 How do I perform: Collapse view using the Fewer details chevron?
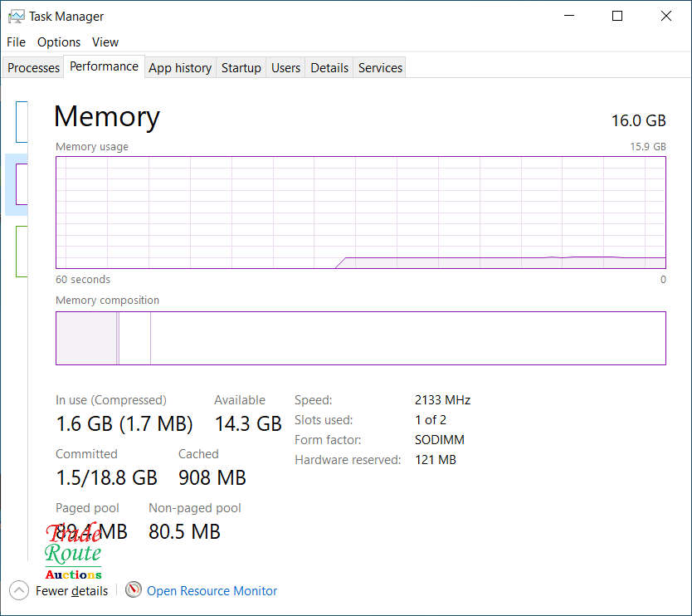point(19,590)
